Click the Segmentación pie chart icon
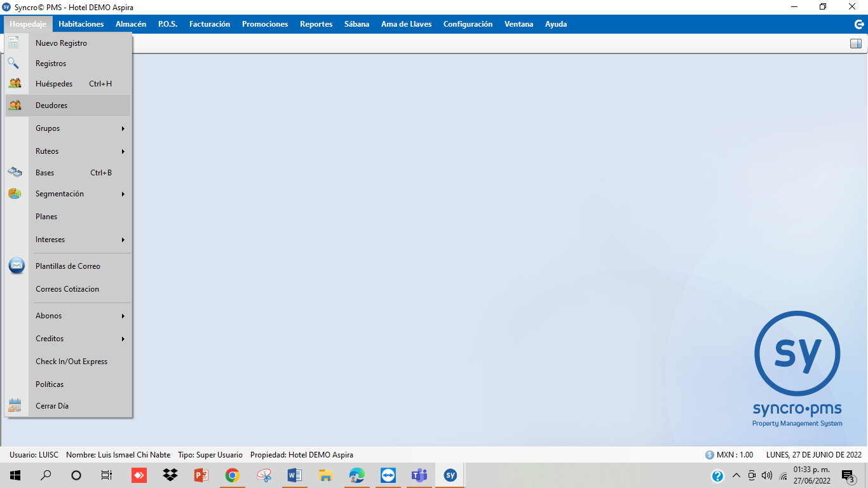The height and width of the screenshot is (488, 868). tap(15, 194)
